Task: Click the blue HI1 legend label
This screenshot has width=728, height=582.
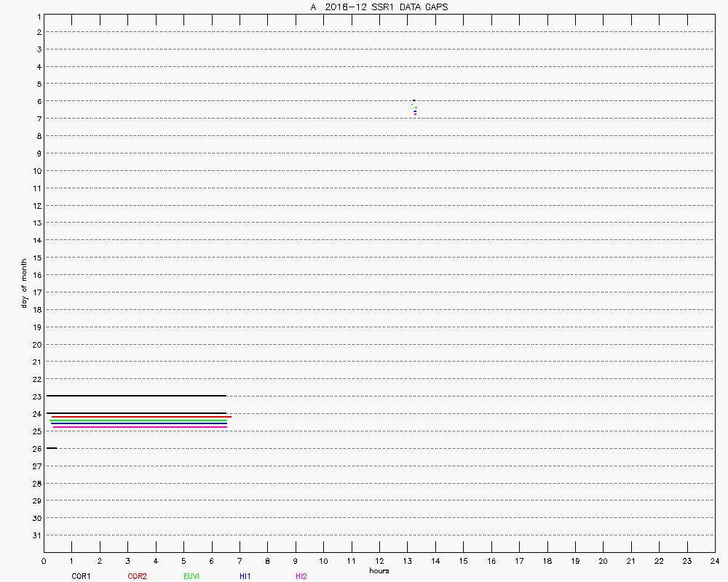Action: click(x=245, y=576)
